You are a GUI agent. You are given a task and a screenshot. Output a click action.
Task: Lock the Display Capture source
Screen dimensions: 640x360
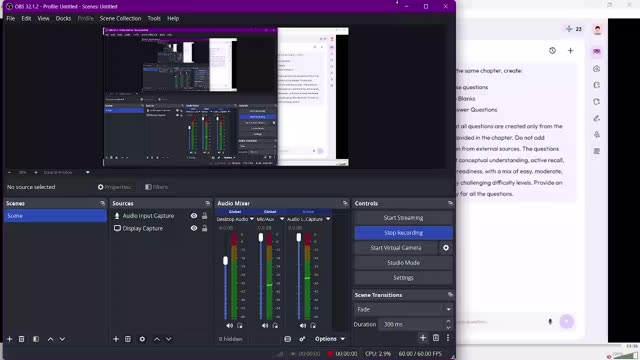coord(204,229)
